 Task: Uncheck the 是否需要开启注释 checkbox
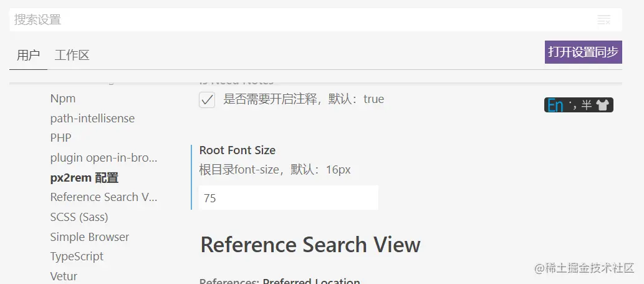[207, 100]
